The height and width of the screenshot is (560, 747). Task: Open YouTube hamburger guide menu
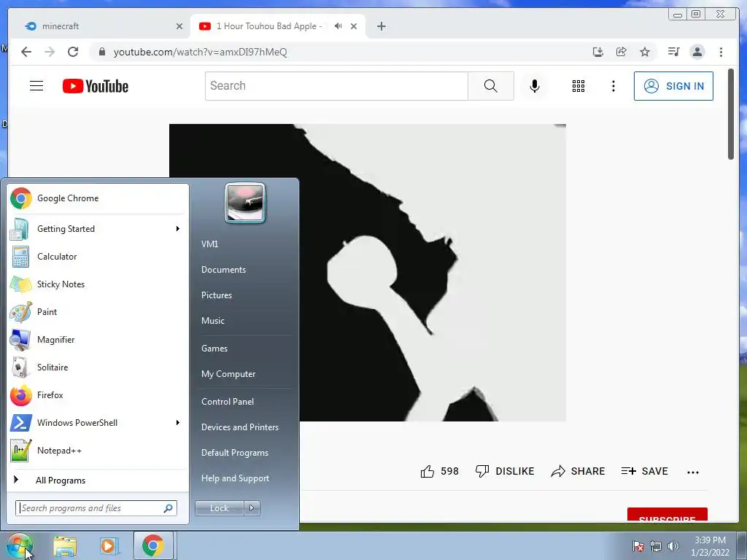[x=36, y=86]
